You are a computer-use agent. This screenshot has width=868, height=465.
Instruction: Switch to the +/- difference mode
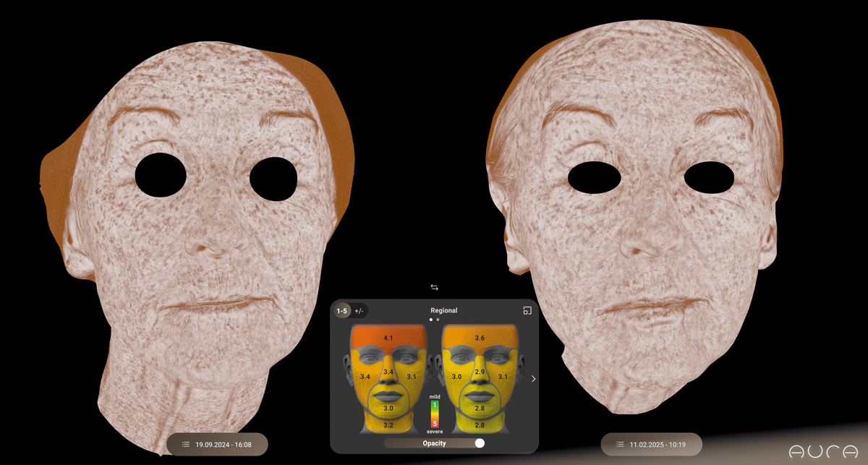359,311
